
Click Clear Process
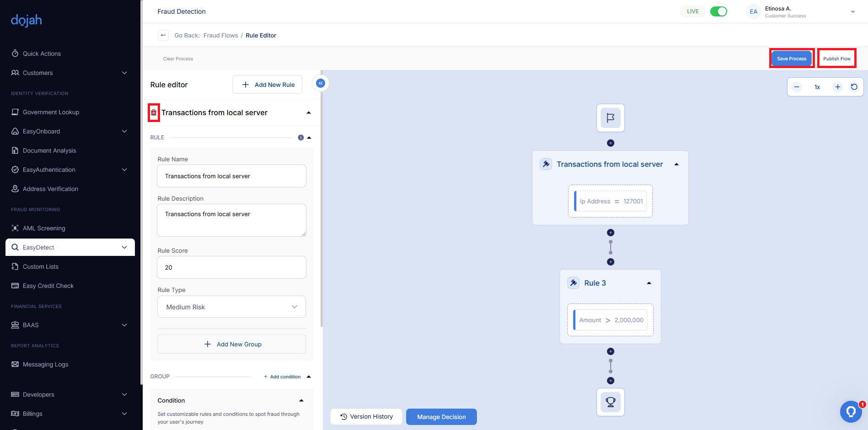178,58
